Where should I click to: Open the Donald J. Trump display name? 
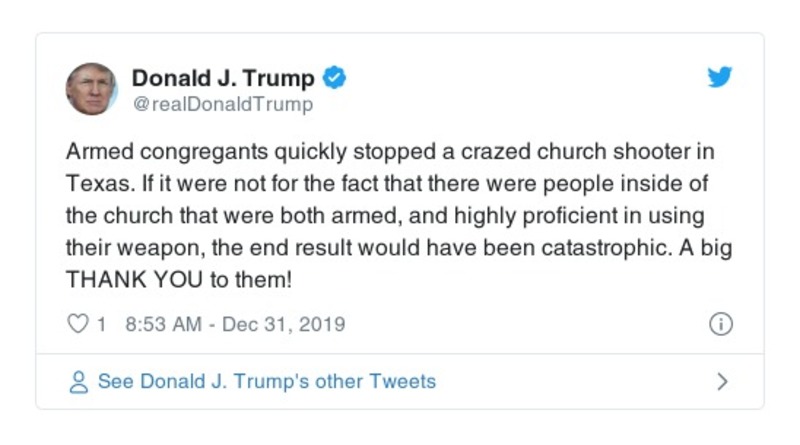tap(223, 78)
